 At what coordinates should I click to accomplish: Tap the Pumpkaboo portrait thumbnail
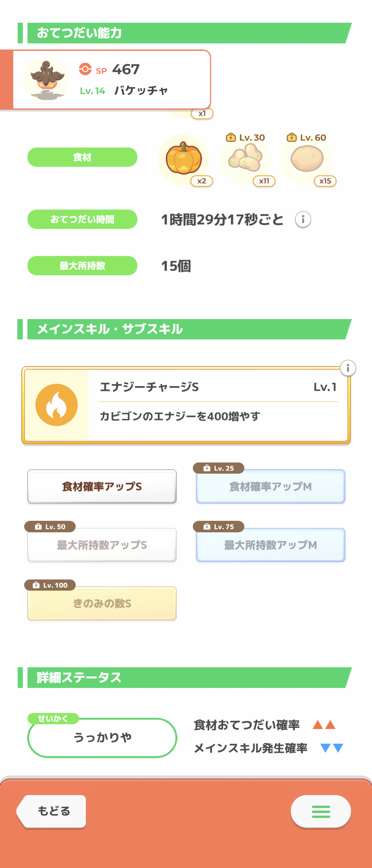point(46,80)
